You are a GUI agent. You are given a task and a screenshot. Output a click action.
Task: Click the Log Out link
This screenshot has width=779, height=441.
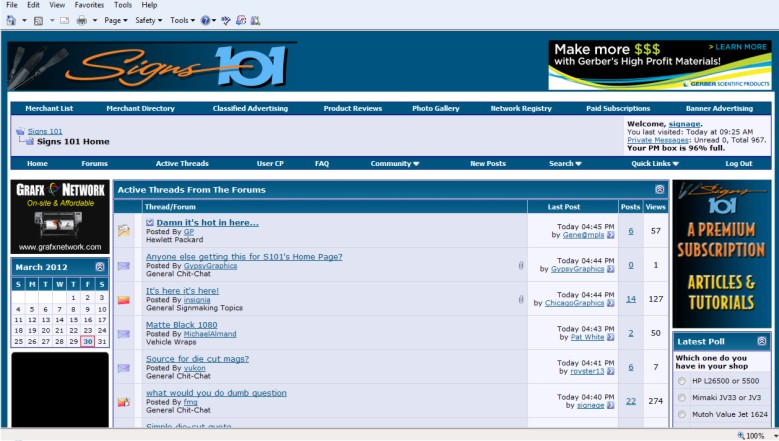(x=739, y=163)
